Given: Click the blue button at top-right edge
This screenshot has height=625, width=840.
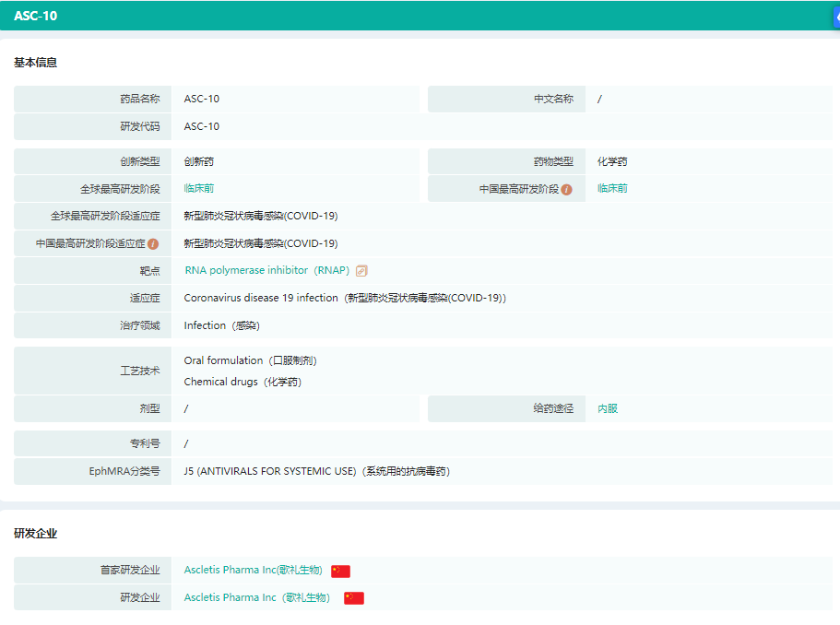Looking at the screenshot, I should pos(835,17).
